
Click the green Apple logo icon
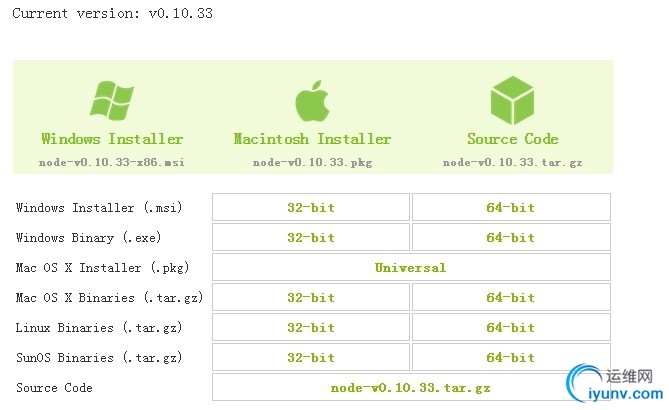(x=312, y=101)
